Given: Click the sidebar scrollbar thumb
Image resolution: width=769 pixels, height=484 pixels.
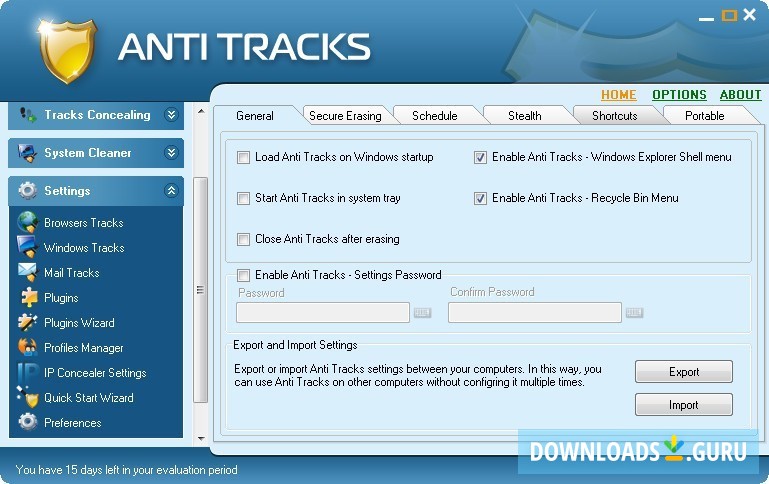Looking at the screenshot, I should tap(201, 290).
